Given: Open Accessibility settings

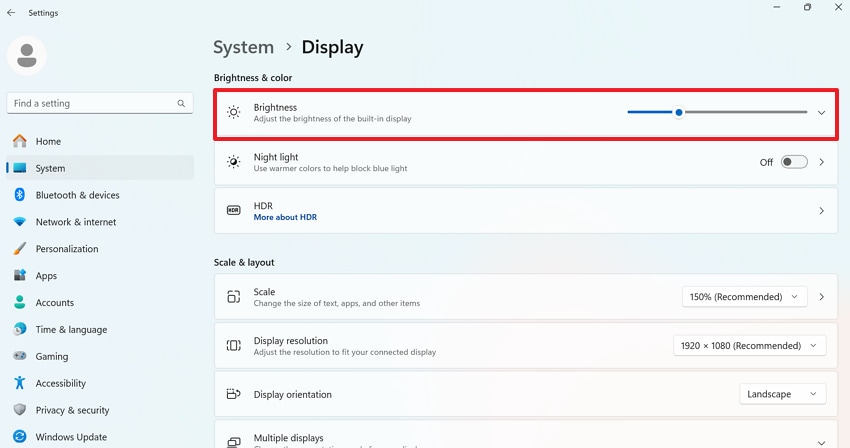Looking at the screenshot, I should click(100, 383).
